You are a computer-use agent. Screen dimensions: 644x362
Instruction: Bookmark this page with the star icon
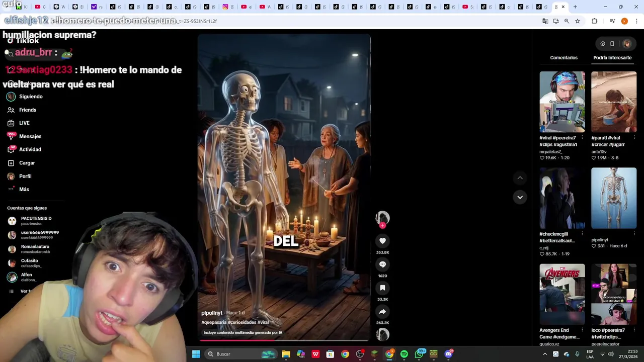[x=578, y=21]
